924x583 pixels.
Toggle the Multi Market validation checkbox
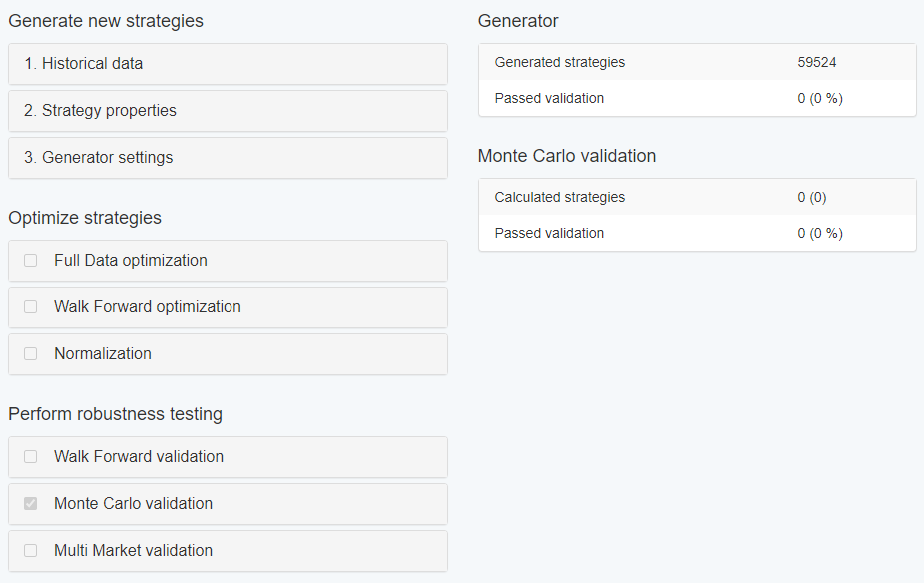pyautogui.click(x=31, y=551)
